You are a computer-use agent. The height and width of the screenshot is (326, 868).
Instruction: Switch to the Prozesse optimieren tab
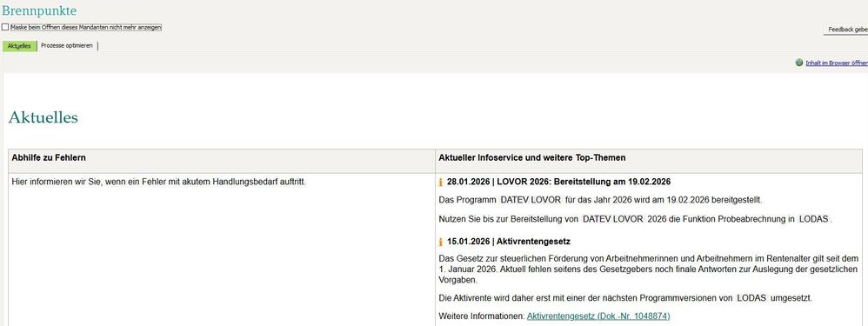point(67,46)
